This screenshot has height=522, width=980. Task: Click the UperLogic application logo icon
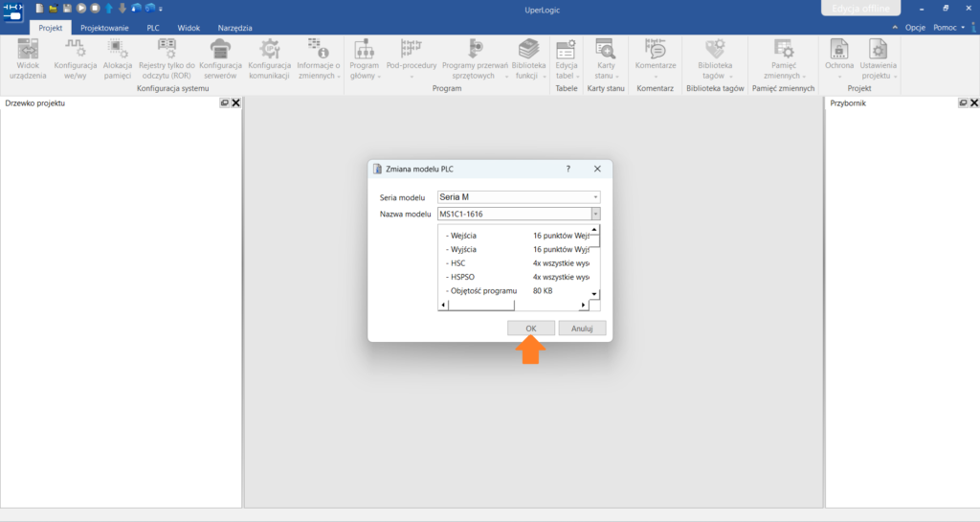pyautogui.click(x=12, y=11)
